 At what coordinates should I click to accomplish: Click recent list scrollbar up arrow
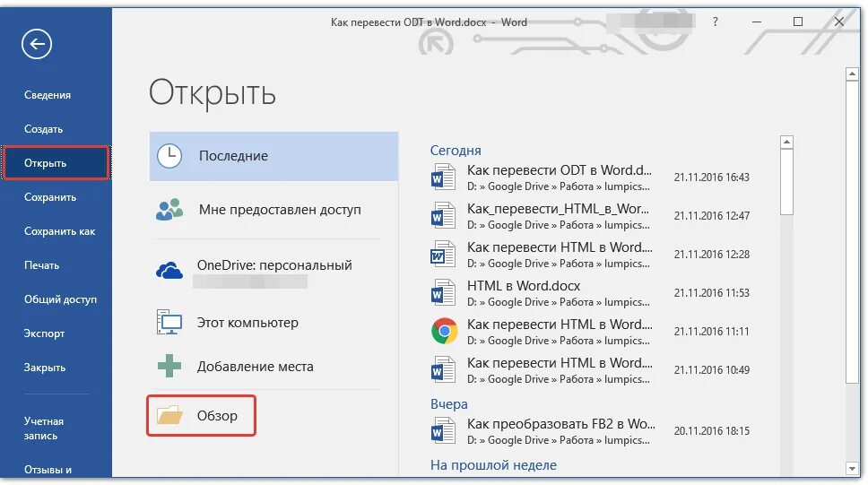pyautogui.click(x=786, y=143)
